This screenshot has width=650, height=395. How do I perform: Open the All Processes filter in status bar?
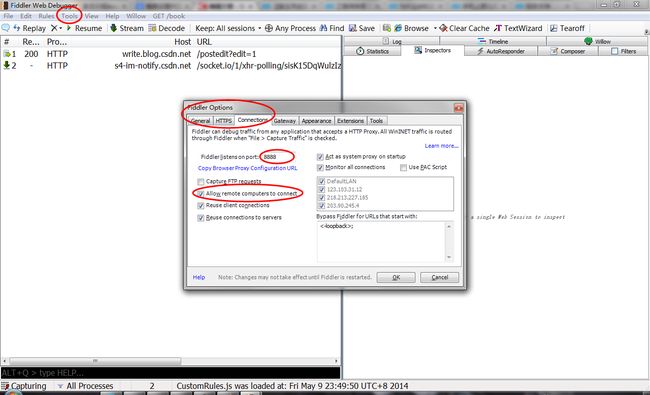[85, 386]
